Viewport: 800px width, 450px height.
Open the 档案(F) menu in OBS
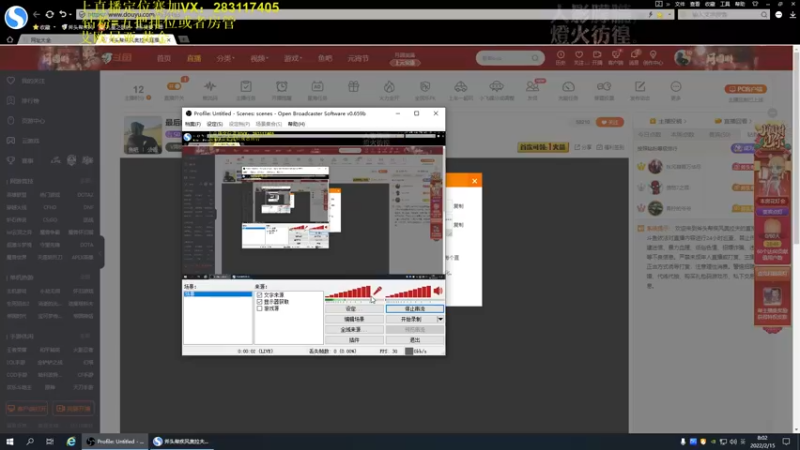pos(193,124)
